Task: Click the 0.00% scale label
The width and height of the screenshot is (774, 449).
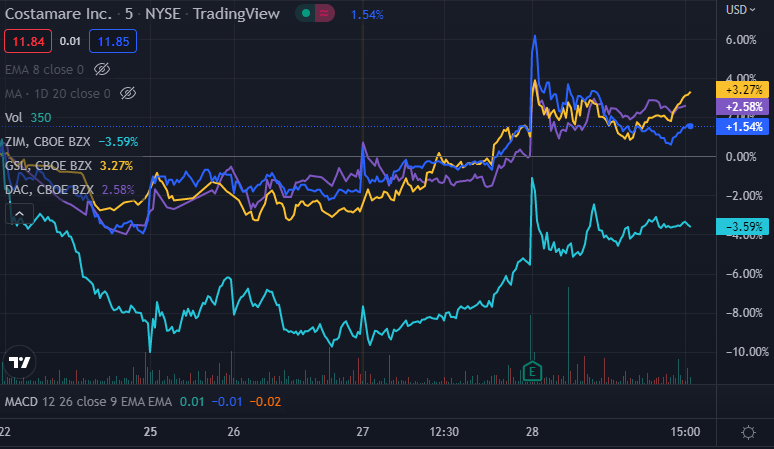Action: (x=741, y=157)
